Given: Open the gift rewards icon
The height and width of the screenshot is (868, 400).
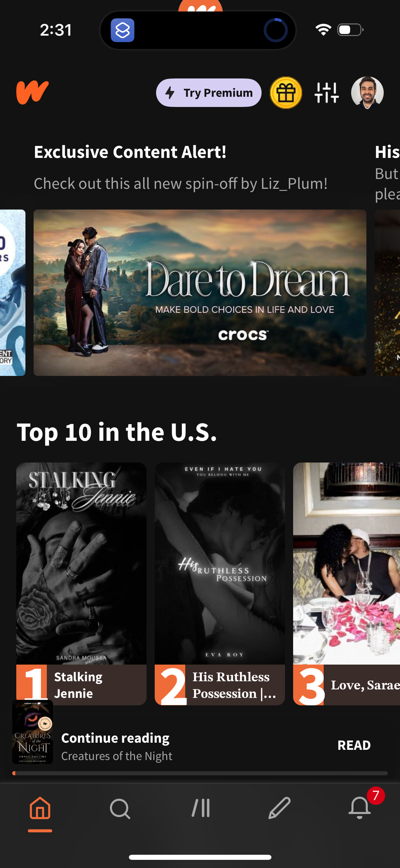Looking at the screenshot, I should 286,92.
